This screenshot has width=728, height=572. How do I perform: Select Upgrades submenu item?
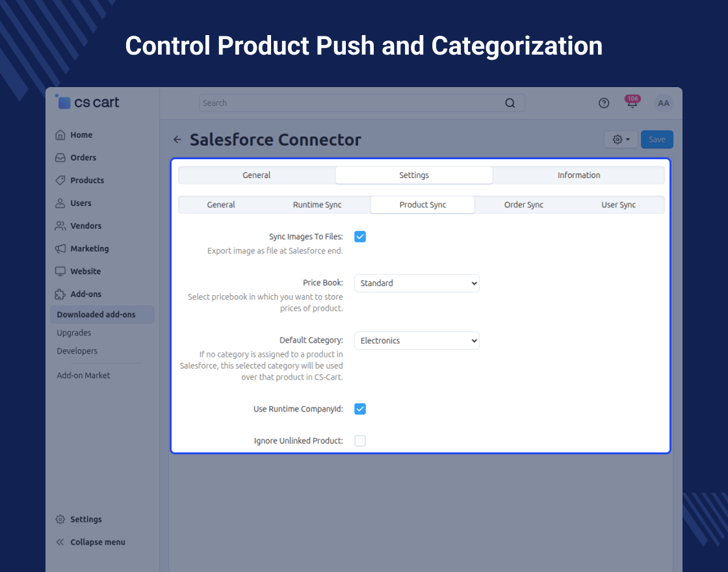[74, 332]
